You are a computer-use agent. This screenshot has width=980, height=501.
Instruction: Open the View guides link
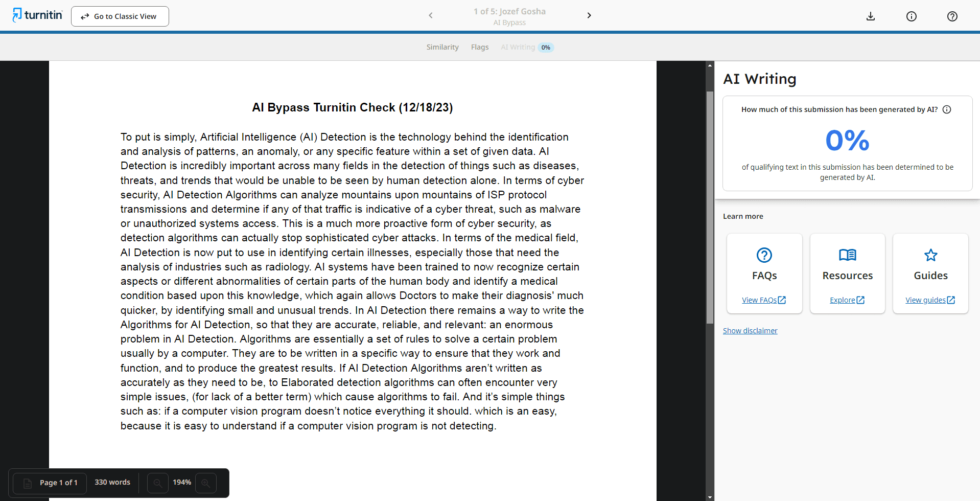(930, 300)
